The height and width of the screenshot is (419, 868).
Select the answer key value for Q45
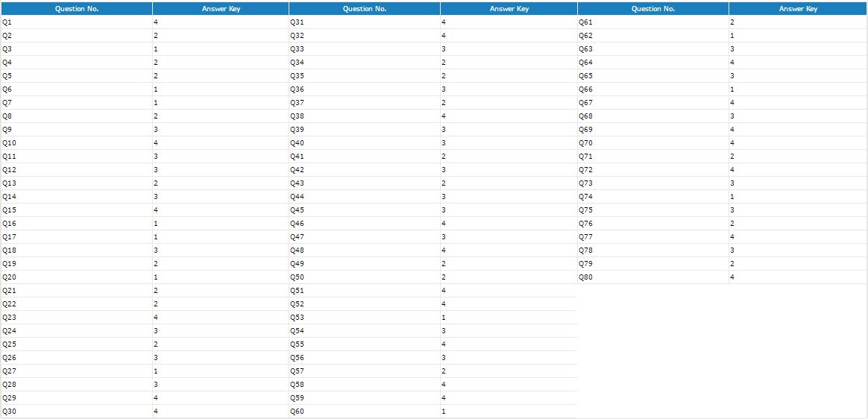(x=444, y=210)
